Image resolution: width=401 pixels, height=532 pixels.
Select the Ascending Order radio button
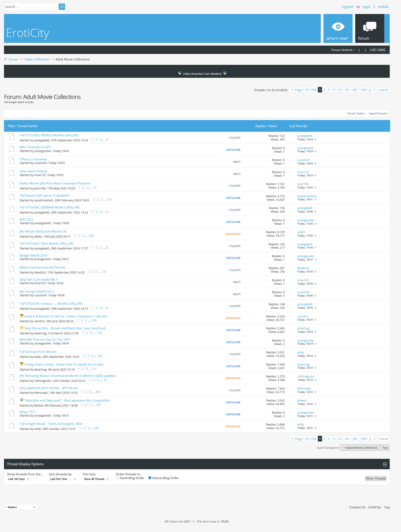[117, 478]
